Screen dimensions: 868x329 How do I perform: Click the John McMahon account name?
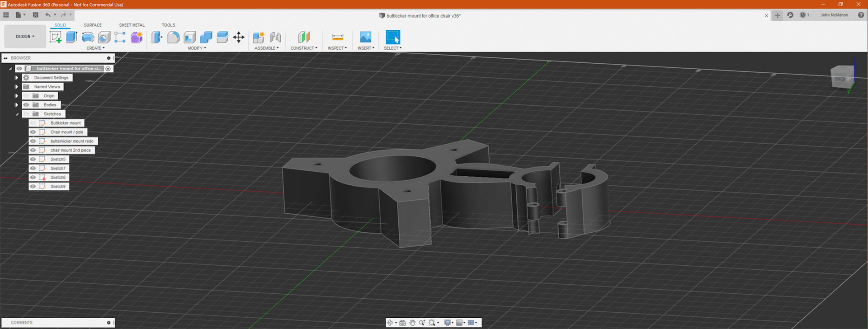pos(834,15)
